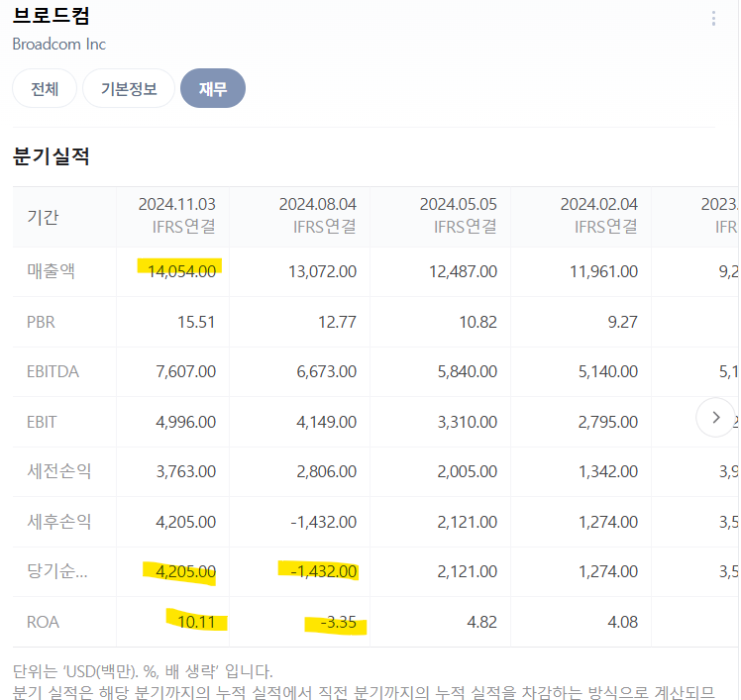
Task: Click PBR value 10.82
Action: pos(478,322)
